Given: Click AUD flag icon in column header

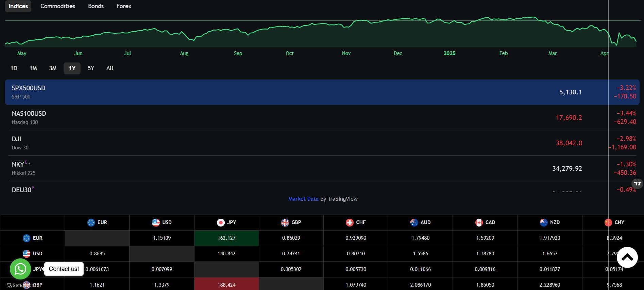Looking at the screenshot, I should point(414,222).
